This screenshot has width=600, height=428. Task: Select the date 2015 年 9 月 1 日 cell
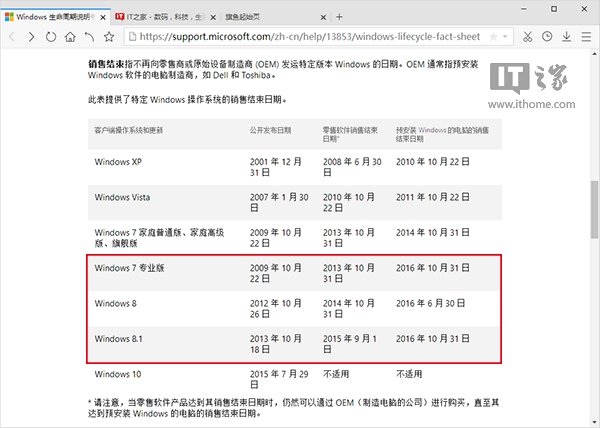pos(350,344)
